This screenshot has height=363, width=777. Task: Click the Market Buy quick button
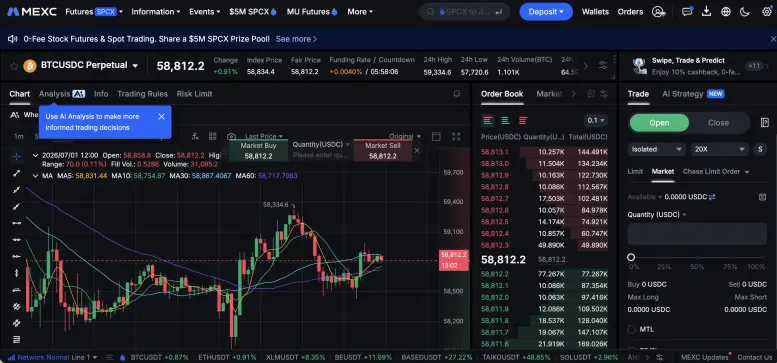click(x=258, y=151)
